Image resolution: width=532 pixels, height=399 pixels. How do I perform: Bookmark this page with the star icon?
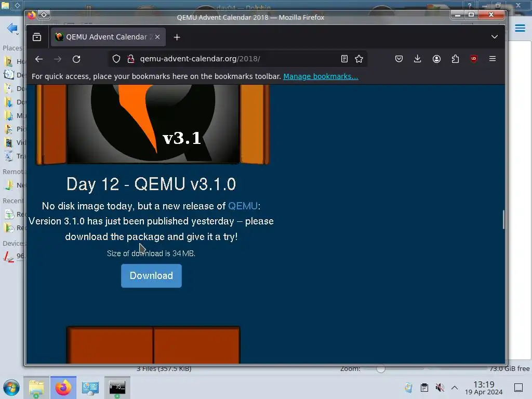[x=359, y=59]
